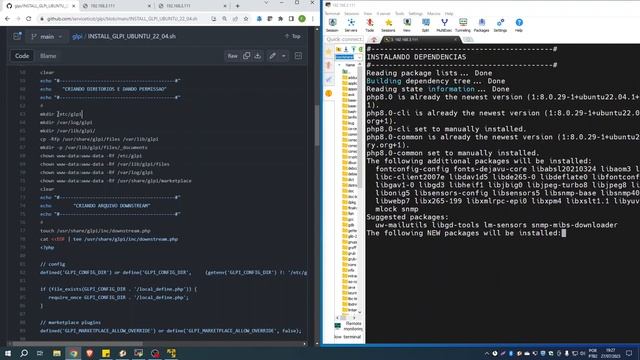
Task: Open the View menu in MobaXterm
Action: (x=368, y=13)
